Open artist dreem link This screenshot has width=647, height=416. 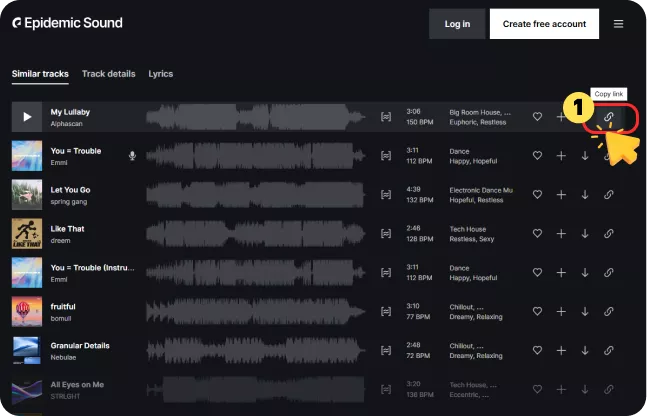coord(60,241)
